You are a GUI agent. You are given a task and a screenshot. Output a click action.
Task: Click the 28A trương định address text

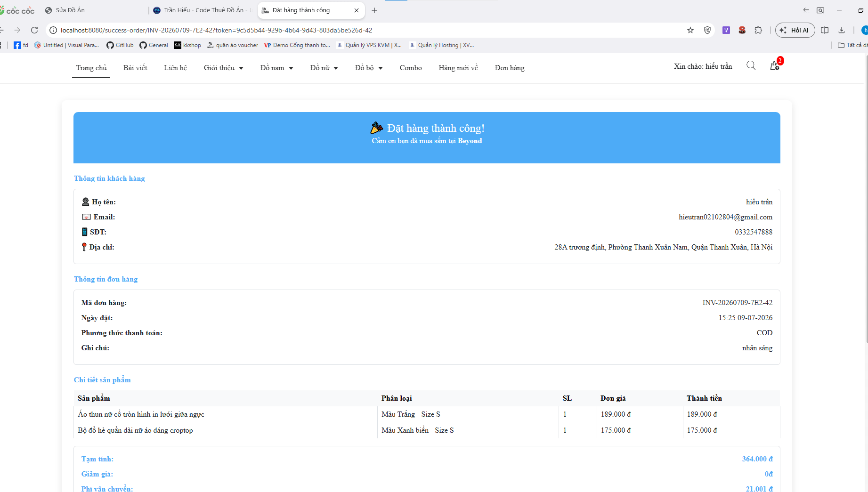663,247
